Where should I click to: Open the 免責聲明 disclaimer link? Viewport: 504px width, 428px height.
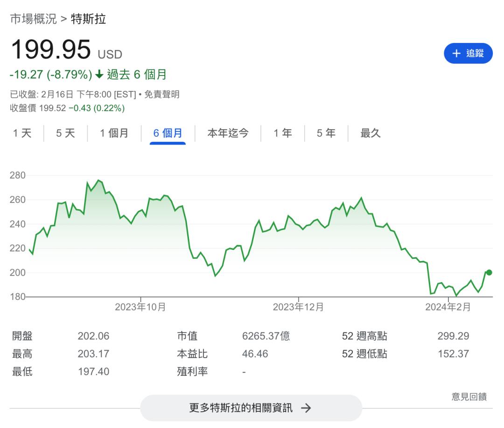[161, 95]
